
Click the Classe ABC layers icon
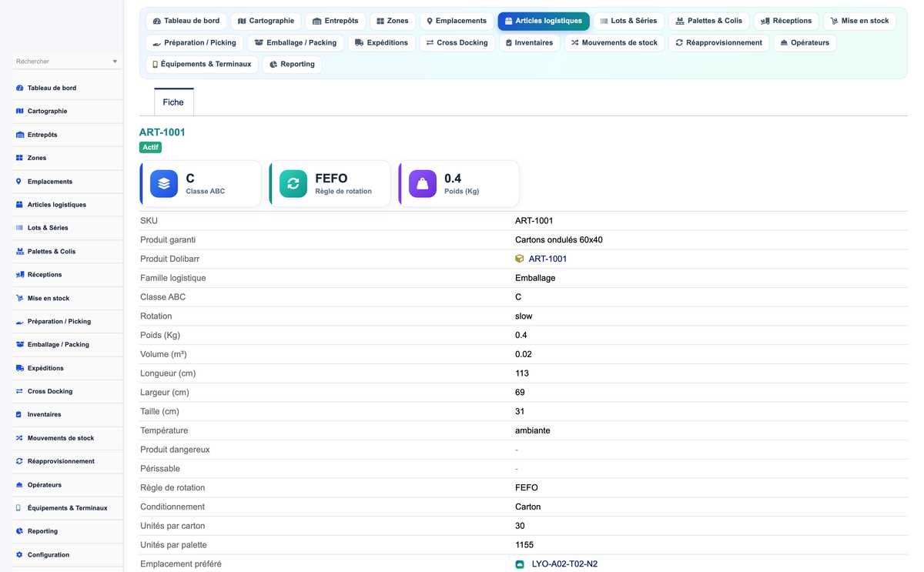[x=164, y=183]
